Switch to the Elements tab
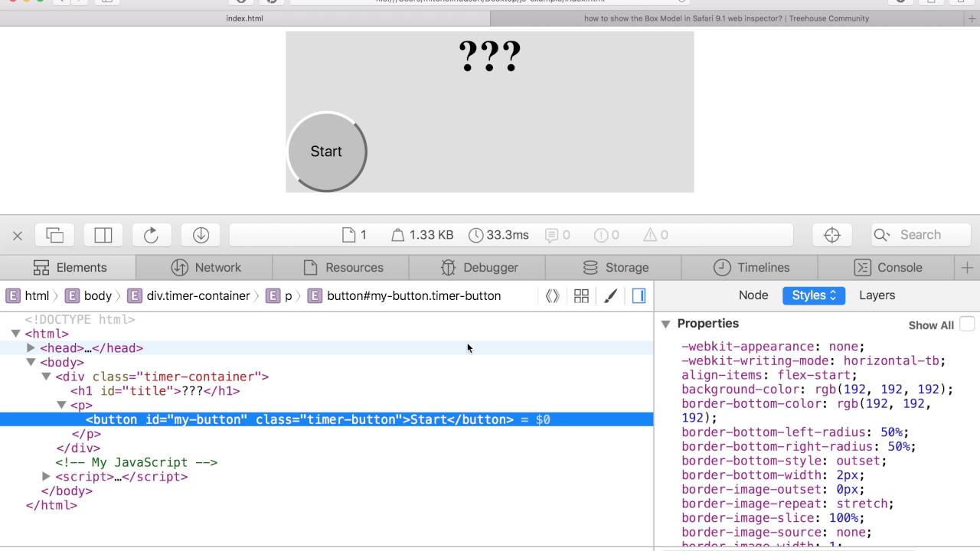Image resolution: width=980 pixels, height=551 pixels. [69, 267]
